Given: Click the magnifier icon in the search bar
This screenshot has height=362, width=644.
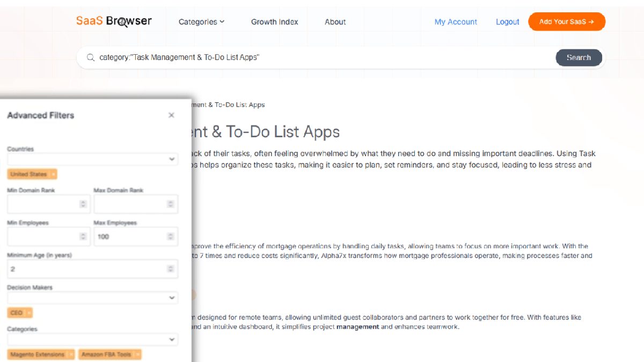Looking at the screenshot, I should pos(90,57).
